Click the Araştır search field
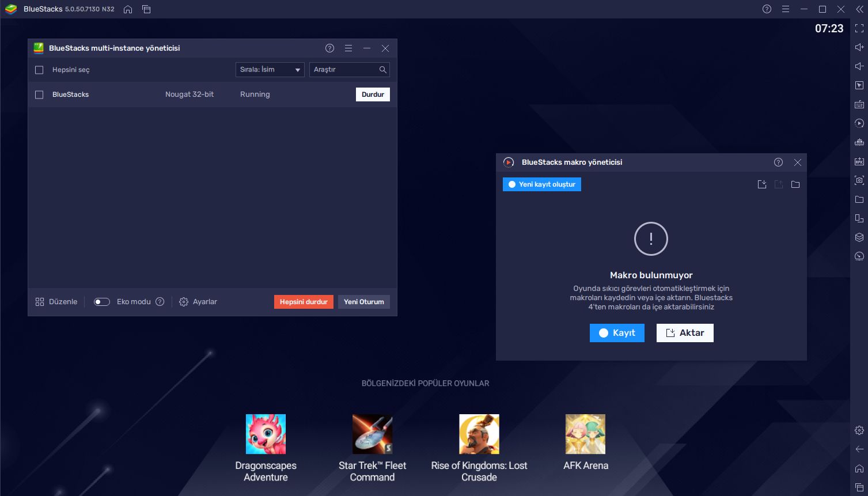The width and height of the screenshot is (868, 496). tap(350, 70)
